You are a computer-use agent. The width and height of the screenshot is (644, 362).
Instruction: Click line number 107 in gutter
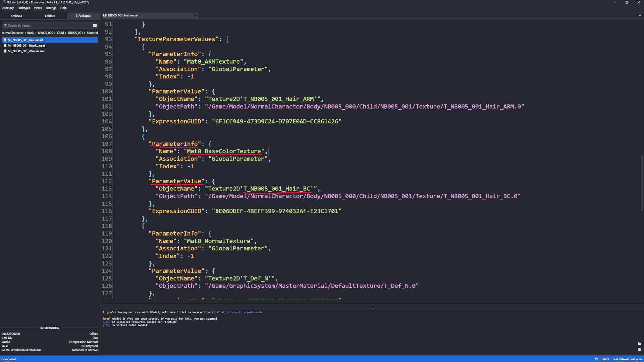[x=107, y=144]
